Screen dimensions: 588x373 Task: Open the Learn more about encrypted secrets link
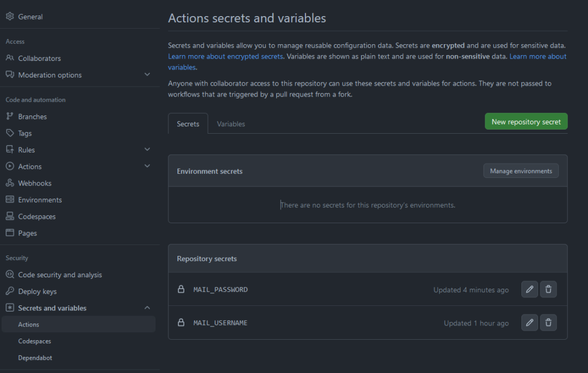(x=225, y=56)
